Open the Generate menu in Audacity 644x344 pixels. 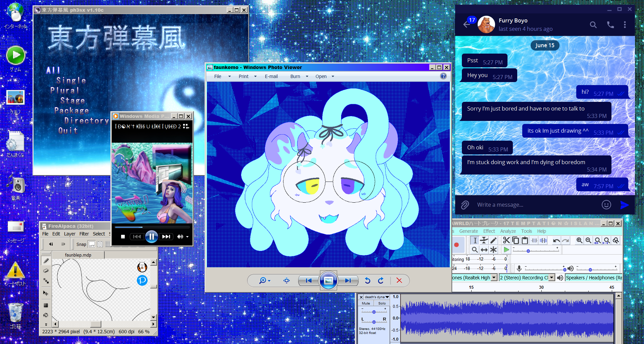[x=469, y=231]
